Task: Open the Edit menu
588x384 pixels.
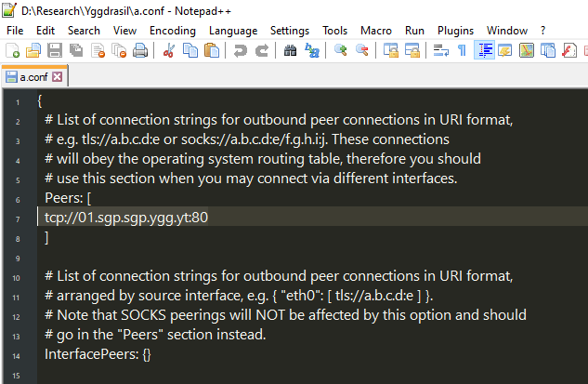Action: click(46, 31)
